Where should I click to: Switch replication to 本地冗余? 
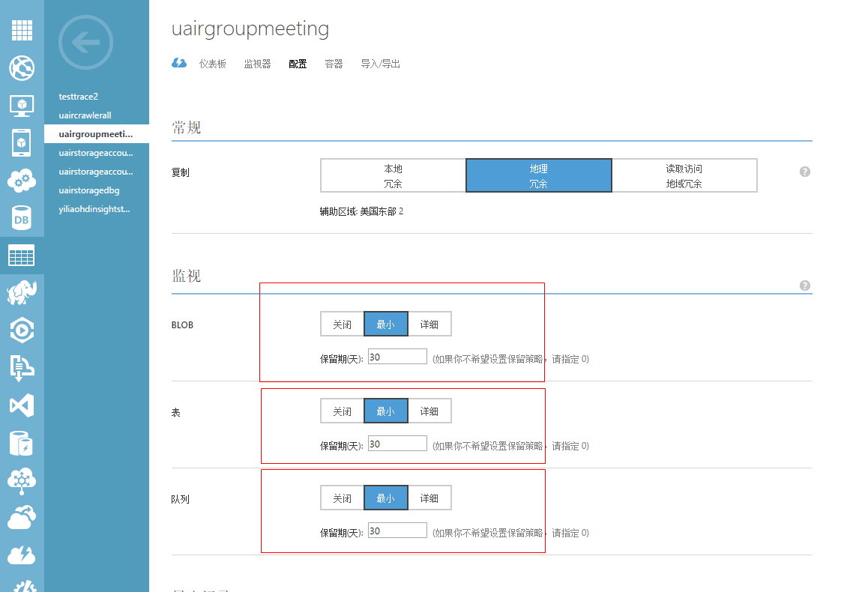[x=393, y=175]
